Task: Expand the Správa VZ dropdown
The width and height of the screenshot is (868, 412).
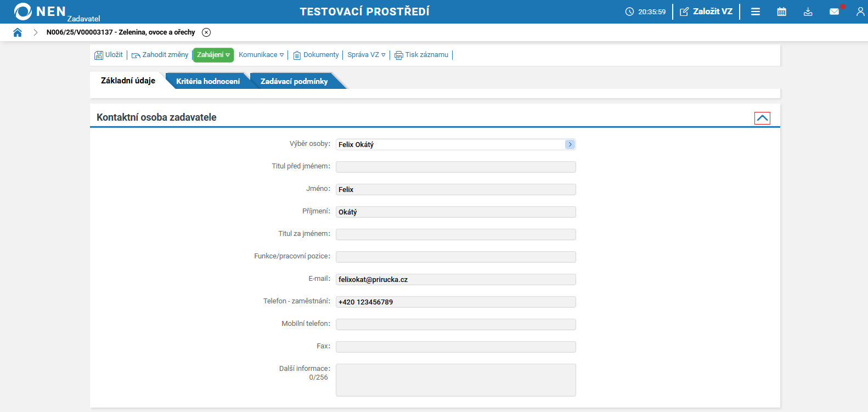Action: click(366, 55)
